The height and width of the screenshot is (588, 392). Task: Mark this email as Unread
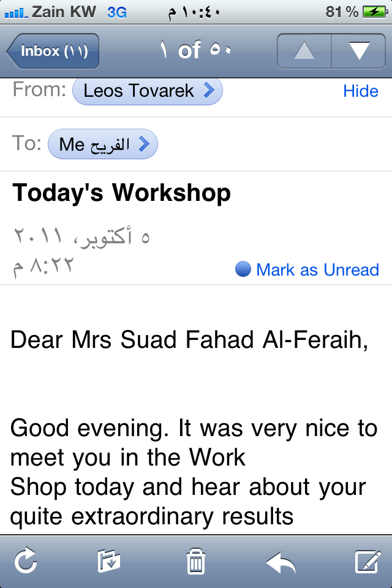coord(317,269)
